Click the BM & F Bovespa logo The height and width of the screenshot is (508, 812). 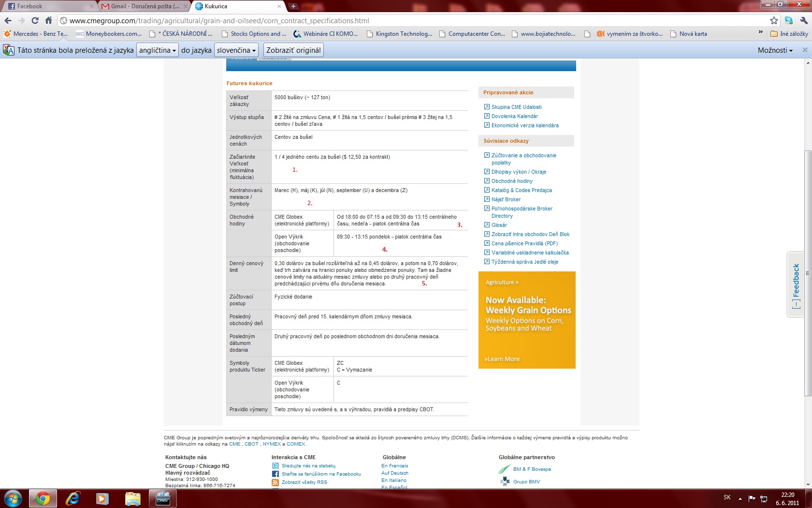pyautogui.click(x=505, y=469)
